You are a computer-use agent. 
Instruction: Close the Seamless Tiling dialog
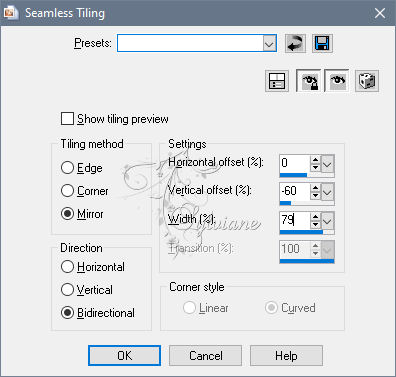pyautogui.click(x=380, y=13)
